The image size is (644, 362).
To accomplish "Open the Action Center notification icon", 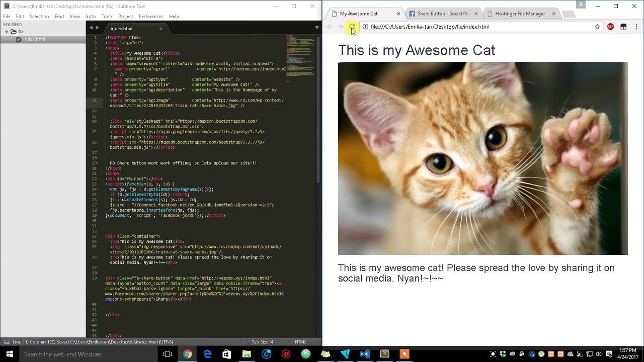I will (608, 354).
